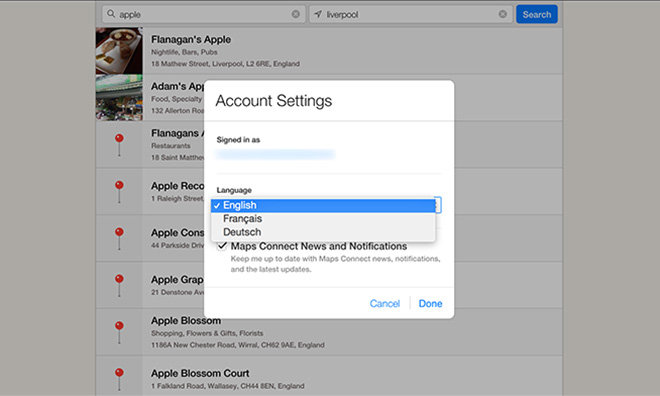
Task: Click the red pin beside Apple Reco result
Action: (x=119, y=191)
